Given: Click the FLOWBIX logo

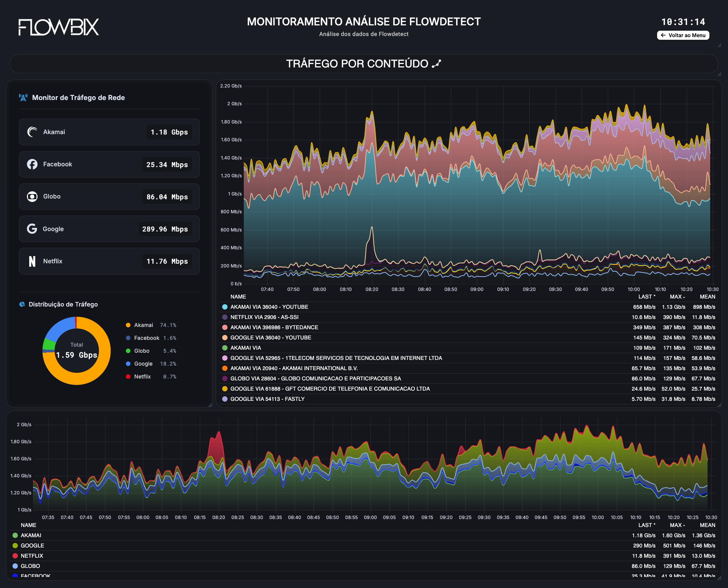Looking at the screenshot, I should (59, 27).
